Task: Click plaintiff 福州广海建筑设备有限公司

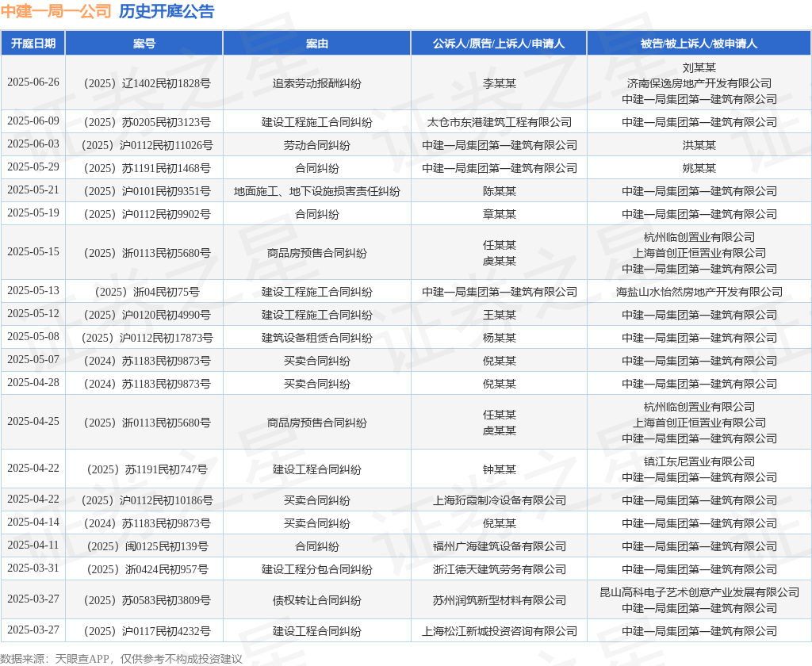Action: pos(500,546)
